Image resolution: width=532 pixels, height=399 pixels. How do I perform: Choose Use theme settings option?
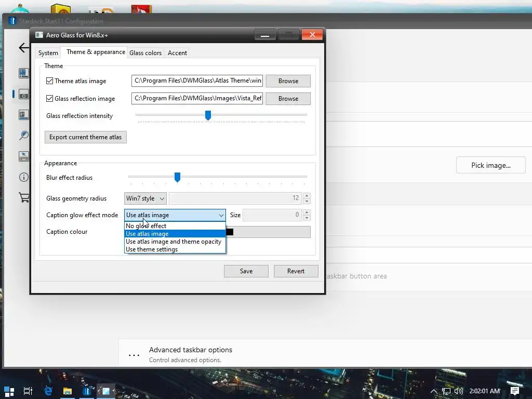click(x=175, y=249)
